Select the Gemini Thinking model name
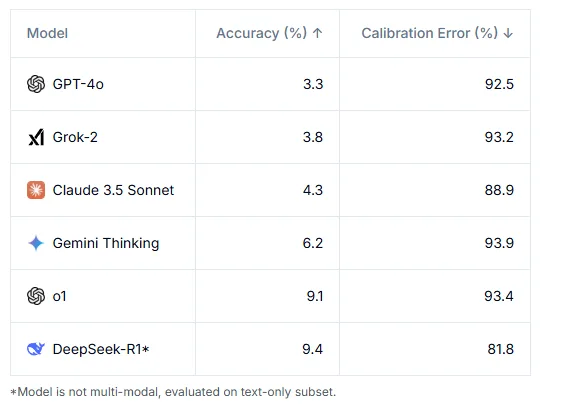 coord(106,243)
